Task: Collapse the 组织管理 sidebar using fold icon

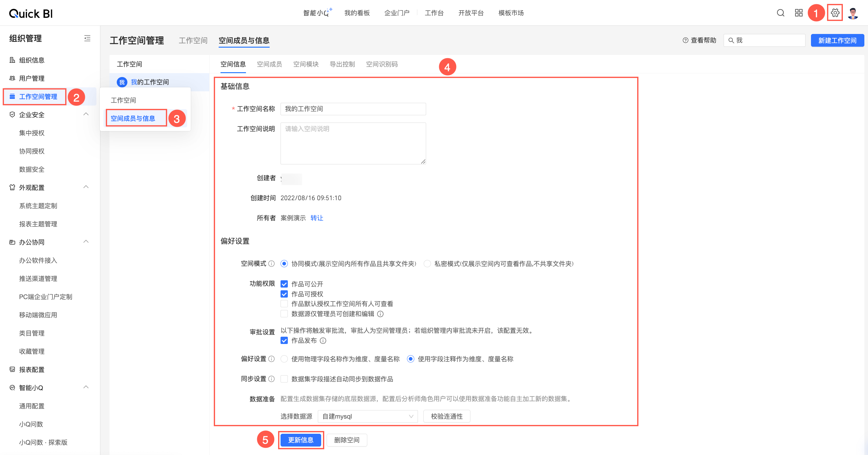Action: pyautogui.click(x=87, y=39)
